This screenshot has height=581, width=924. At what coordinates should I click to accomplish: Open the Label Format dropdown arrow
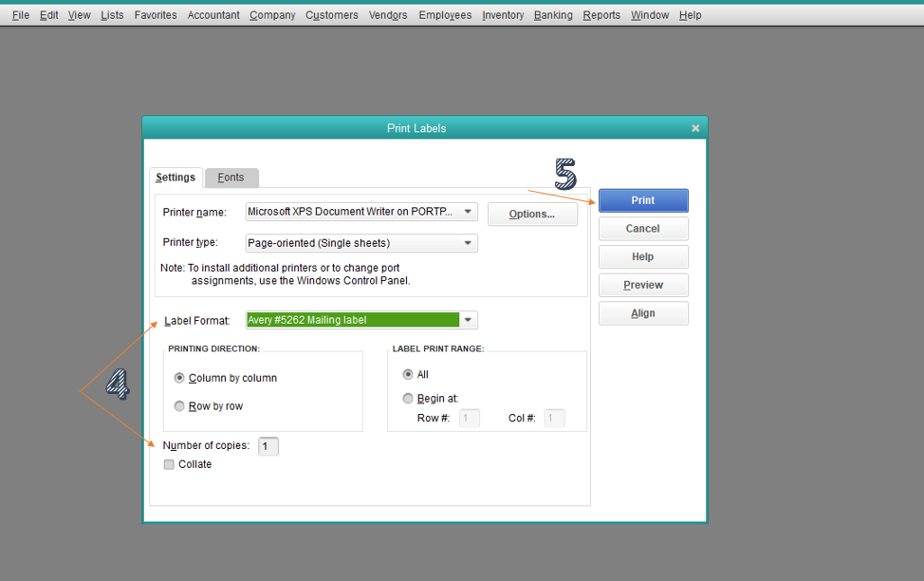pyautogui.click(x=468, y=320)
